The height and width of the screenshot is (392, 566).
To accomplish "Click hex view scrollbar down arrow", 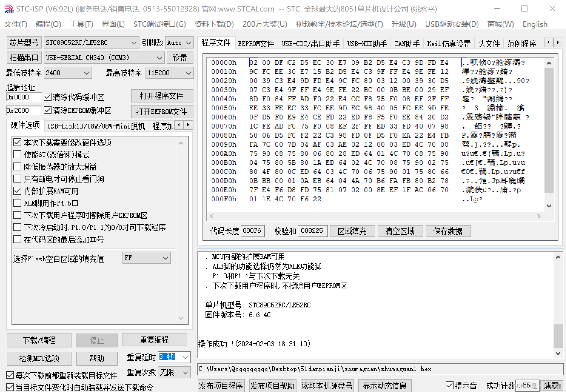I will (x=549, y=206).
